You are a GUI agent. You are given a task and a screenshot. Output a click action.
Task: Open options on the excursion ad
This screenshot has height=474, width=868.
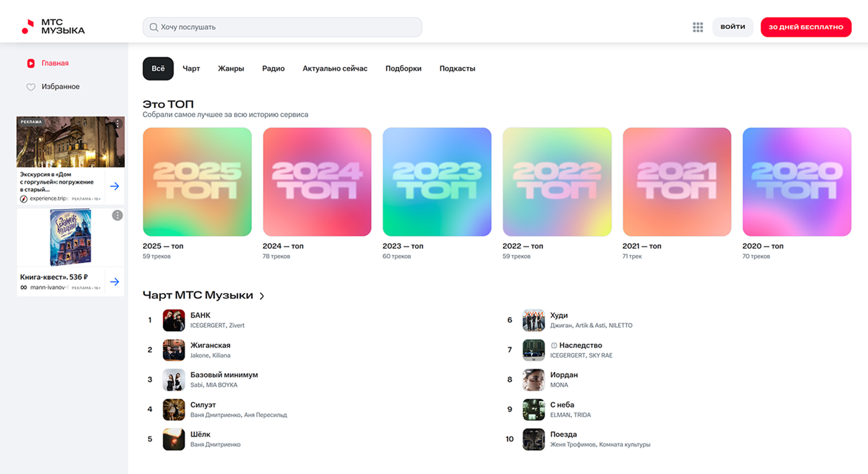click(118, 123)
